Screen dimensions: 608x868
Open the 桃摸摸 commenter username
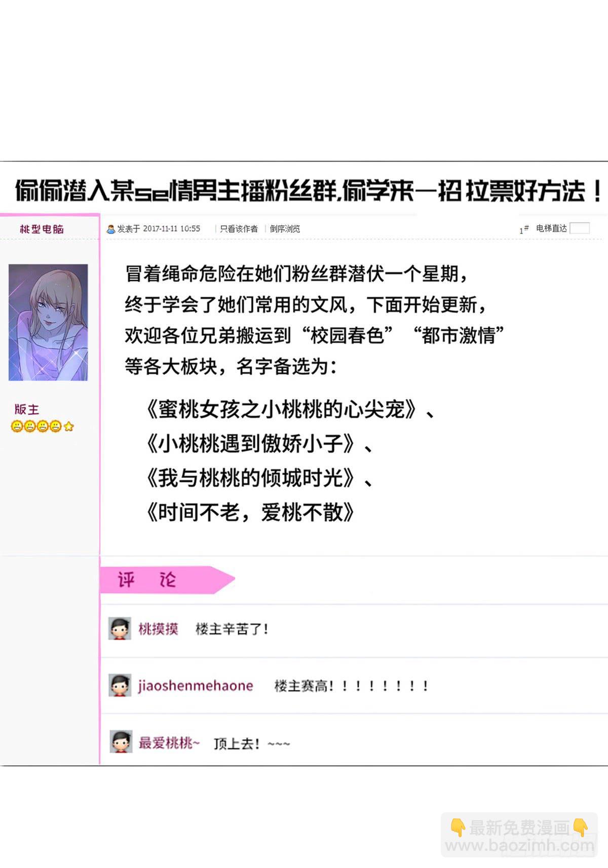coord(158,629)
